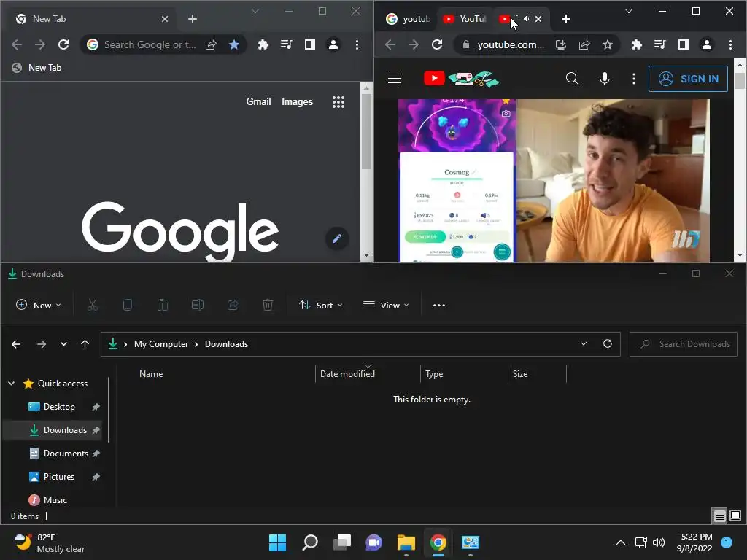The image size is (747, 560).
Task: Click the Search Downloads box
Action: (x=684, y=344)
